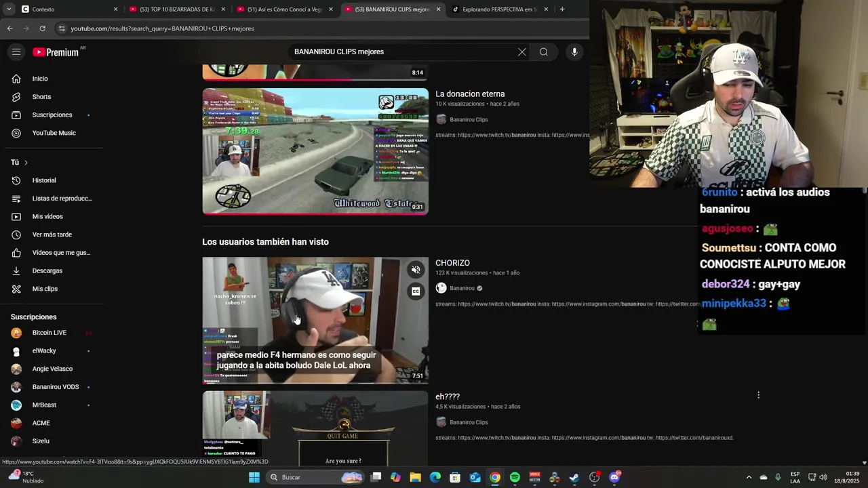
Task: Clear the search box with the X
Action: [522, 52]
